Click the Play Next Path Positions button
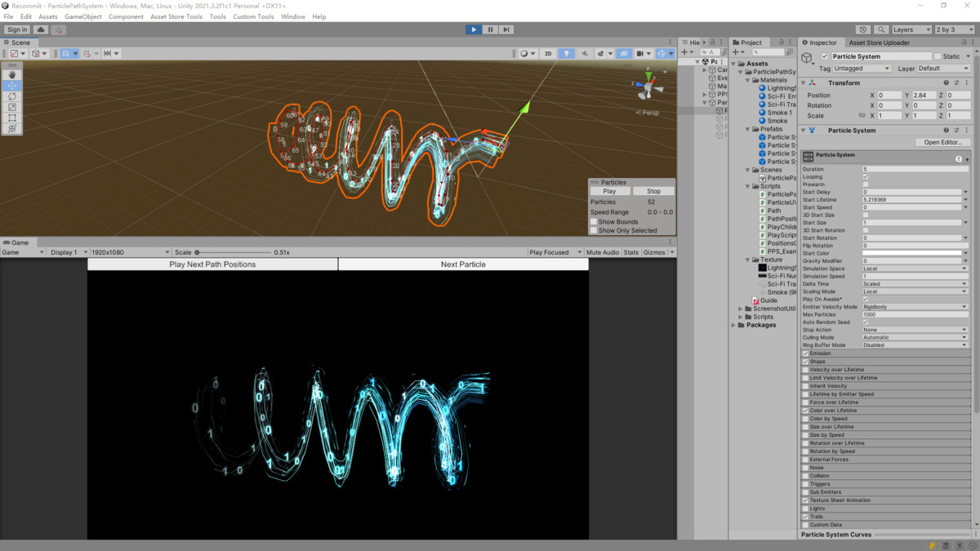The image size is (980, 551). point(212,264)
